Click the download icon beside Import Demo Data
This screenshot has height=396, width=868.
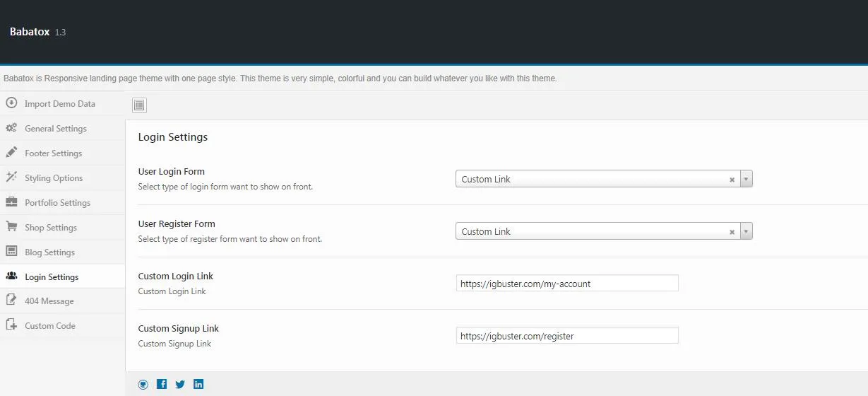[11, 103]
